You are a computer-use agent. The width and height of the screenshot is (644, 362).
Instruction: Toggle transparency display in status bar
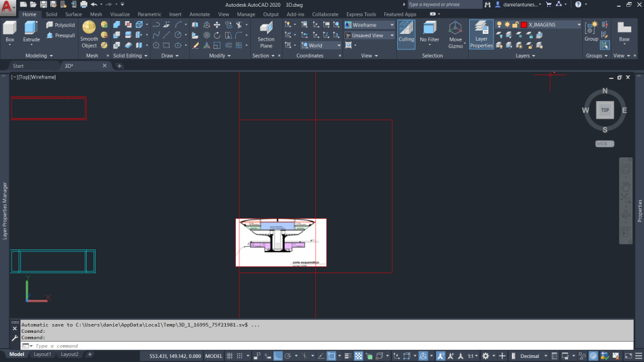click(x=359, y=356)
